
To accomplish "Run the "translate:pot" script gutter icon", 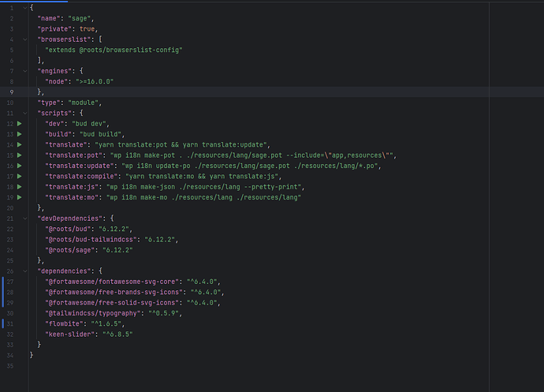I will [20, 155].
